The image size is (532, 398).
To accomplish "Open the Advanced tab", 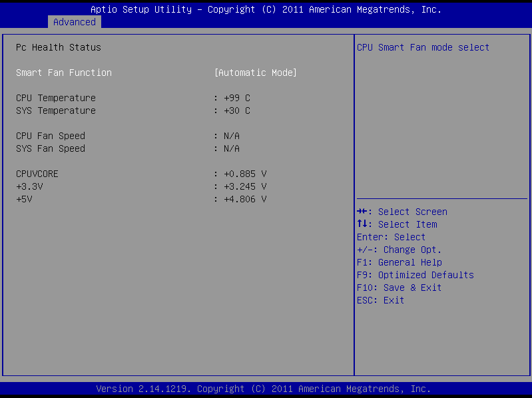I will pyautogui.click(x=75, y=22).
